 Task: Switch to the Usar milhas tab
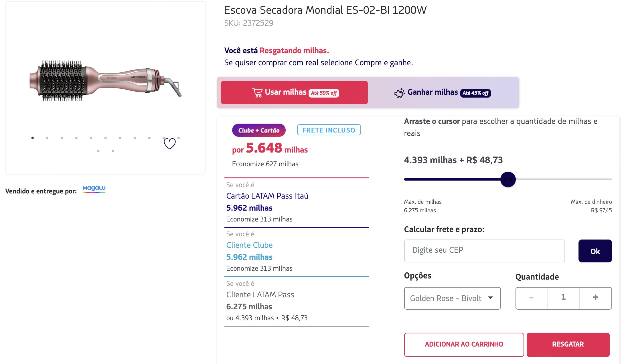click(x=294, y=92)
